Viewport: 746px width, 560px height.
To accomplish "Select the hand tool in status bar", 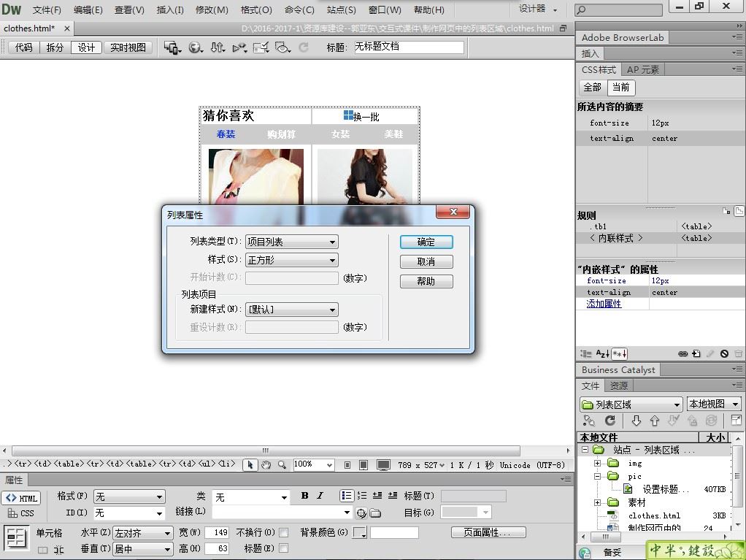I will point(266,465).
